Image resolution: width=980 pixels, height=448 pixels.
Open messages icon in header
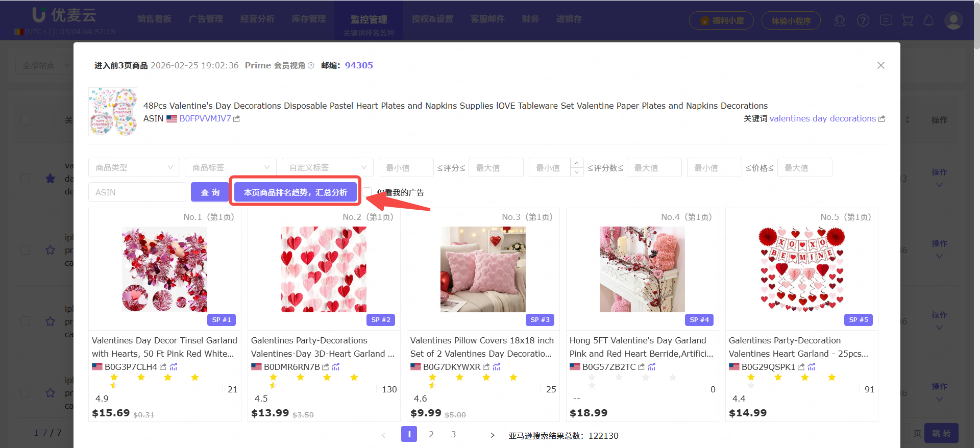coord(886,20)
